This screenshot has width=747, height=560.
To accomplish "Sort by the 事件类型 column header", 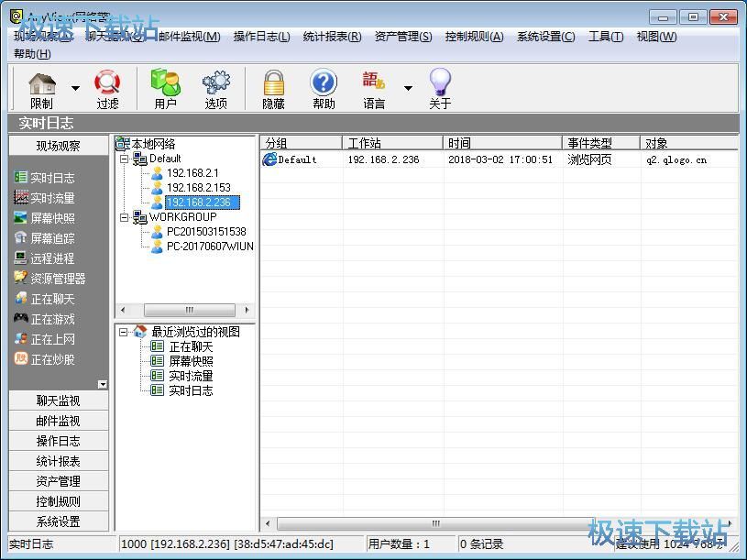I will (x=601, y=143).
